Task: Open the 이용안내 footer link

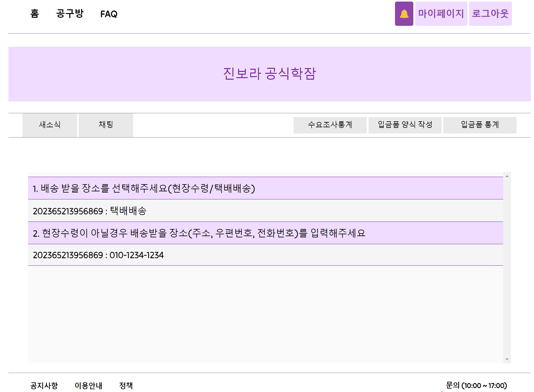Action: 89,385
